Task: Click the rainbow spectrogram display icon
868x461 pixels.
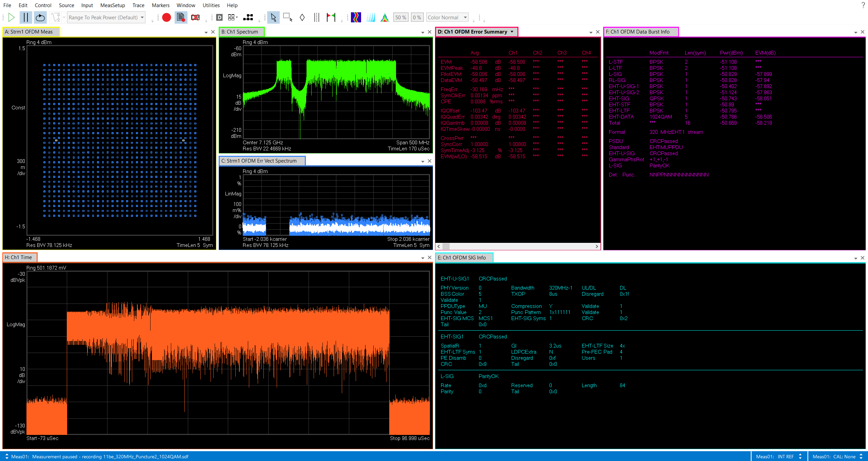Action: pos(356,17)
